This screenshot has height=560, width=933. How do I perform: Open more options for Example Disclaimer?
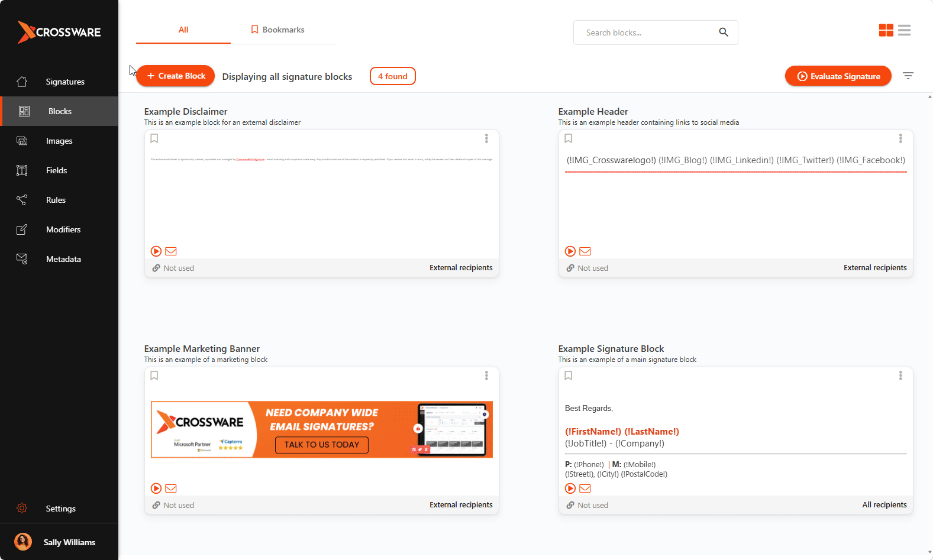tap(486, 138)
